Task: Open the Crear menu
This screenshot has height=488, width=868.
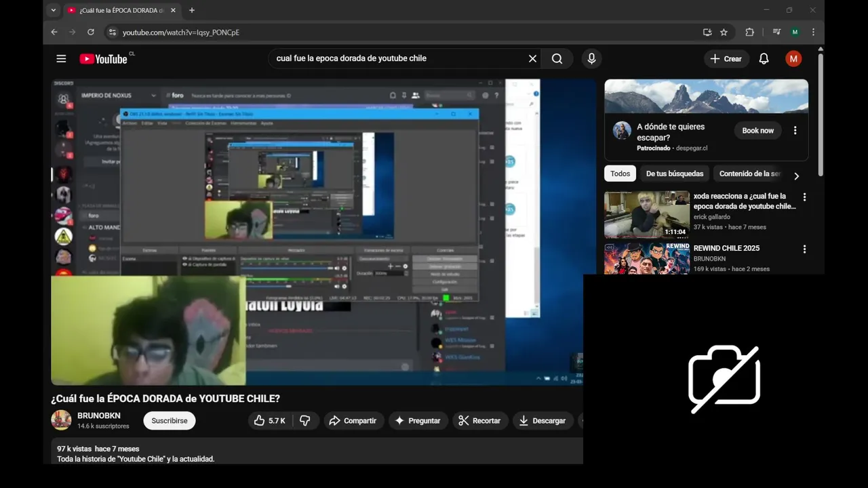Action: pyautogui.click(x=726, y=59)
